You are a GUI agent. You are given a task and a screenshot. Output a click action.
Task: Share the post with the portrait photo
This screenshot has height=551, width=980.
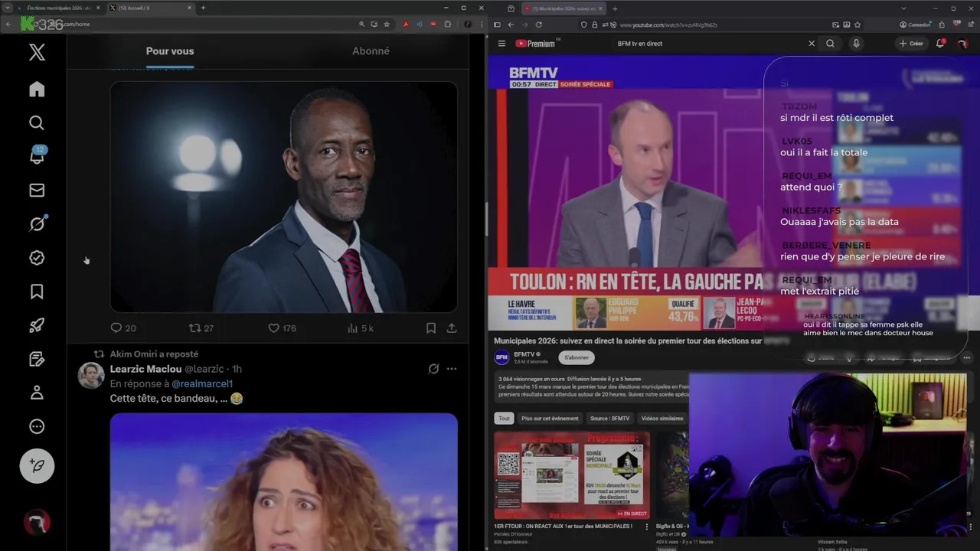[452, 328]
